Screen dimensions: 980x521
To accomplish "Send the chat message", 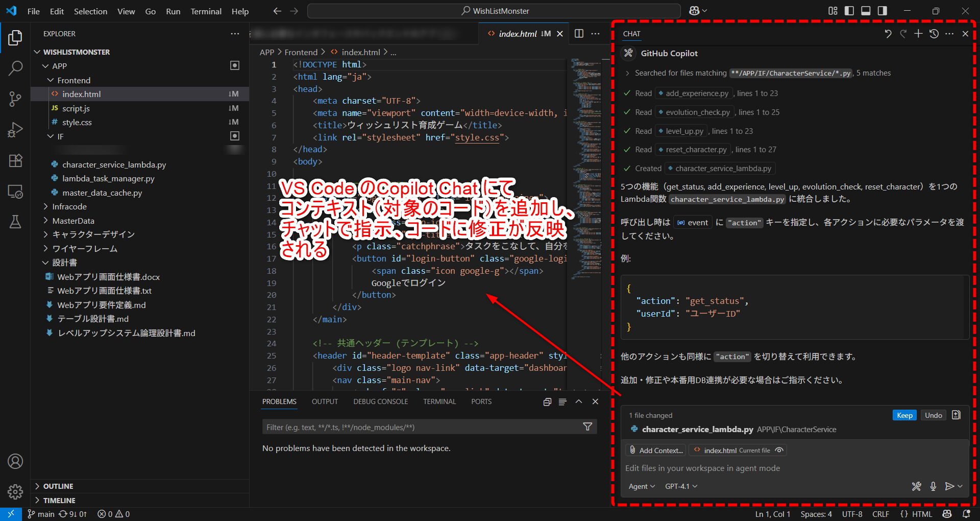I will point(949,486).
